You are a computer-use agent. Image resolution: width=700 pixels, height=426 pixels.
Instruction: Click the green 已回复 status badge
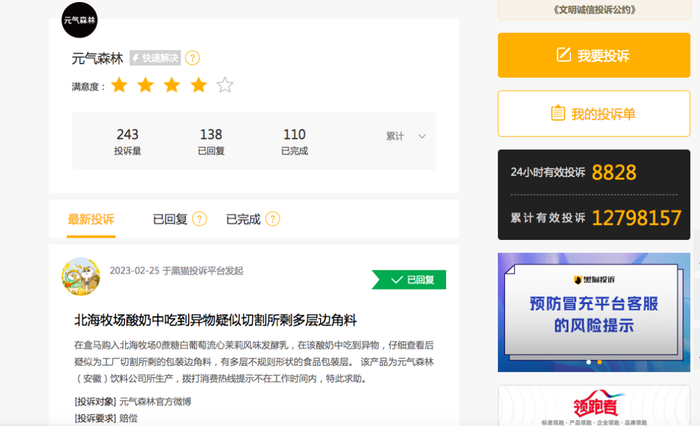[x=409, y=280]
